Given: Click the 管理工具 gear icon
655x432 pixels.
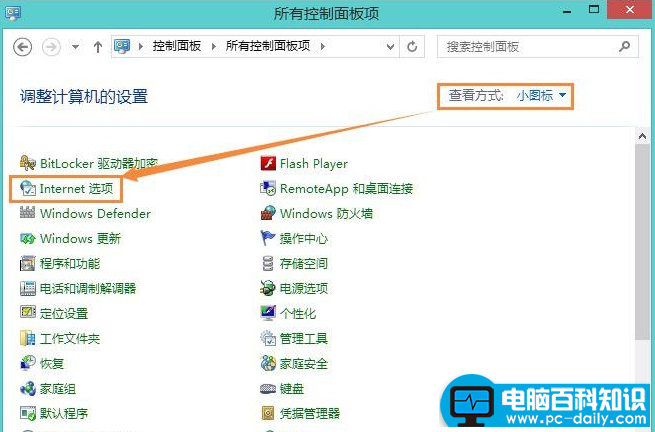Looking at the screenshot, I should click(x=268, y=338).
